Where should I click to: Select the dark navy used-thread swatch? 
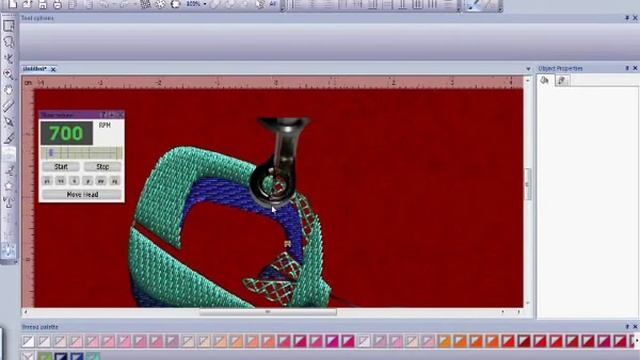(61, 357)
